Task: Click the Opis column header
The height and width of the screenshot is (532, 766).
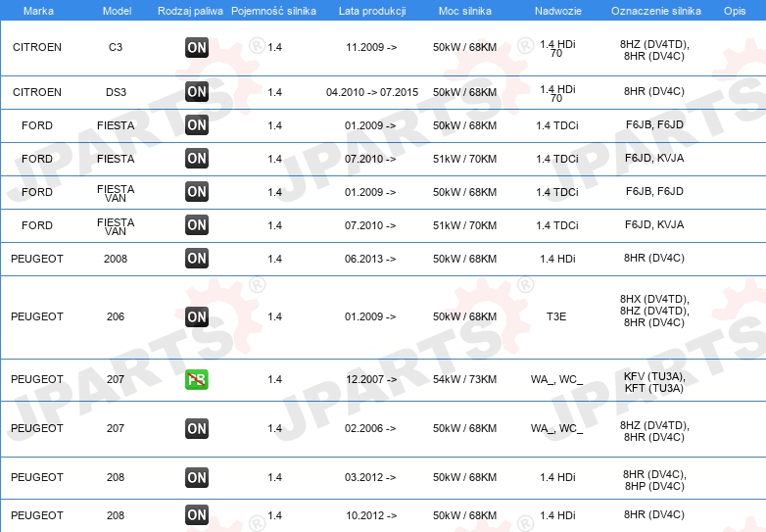Action: [735, 11]
